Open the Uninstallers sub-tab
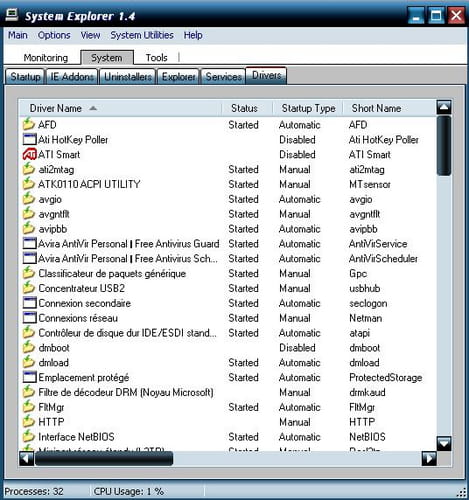Viewport: 469px width, 500px height. [x=128, y=77]
